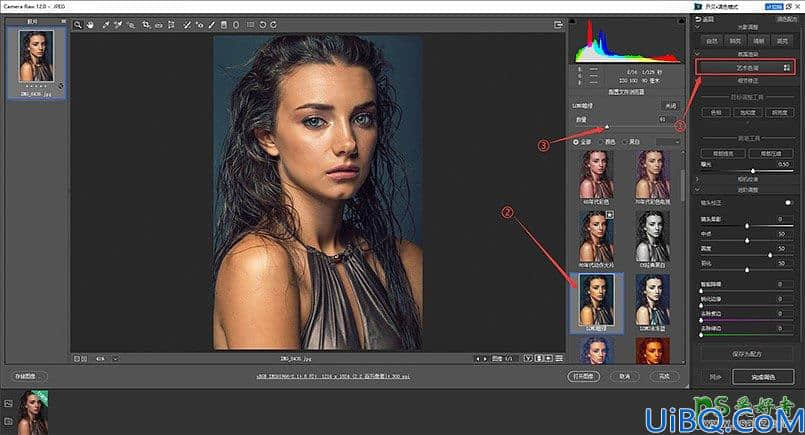805x435 pixels.
Task: Click the preview settings menu icon
Action: (x=559, y=358)
